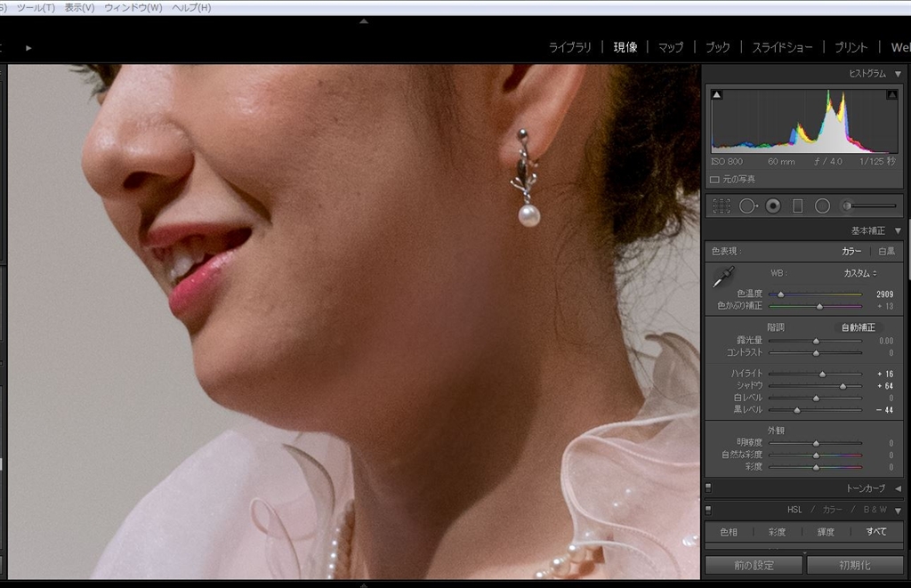Toggle shadow clipping indicator in histogram
Image resolution: width=911 pixels, height=588 pixels.
pyautogui.click(x=717, y=94)
